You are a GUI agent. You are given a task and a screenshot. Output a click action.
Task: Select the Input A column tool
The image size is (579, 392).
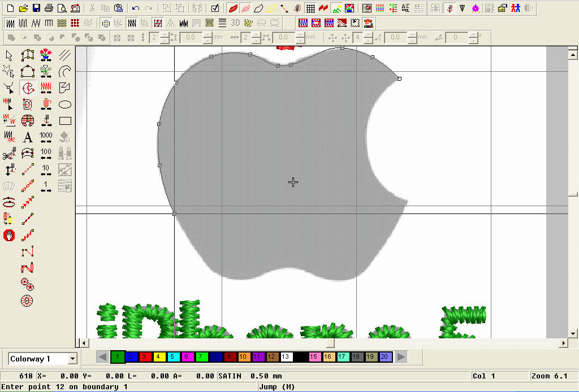click(x=28, y=55)
